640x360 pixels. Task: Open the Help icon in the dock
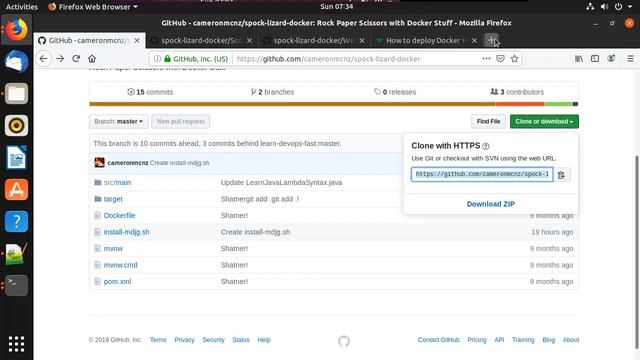click(16, 221)
